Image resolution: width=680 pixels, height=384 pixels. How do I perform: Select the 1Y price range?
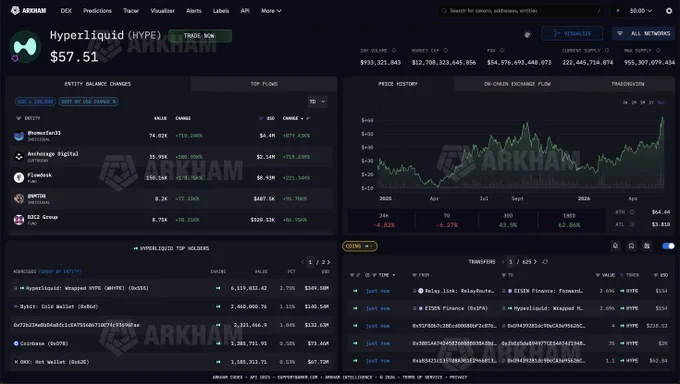(x=651, y=102)
